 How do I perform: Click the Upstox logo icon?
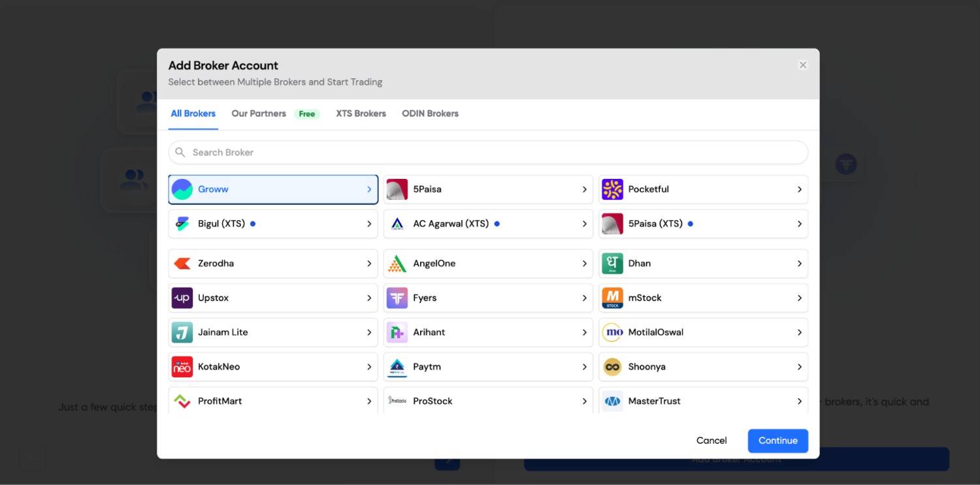(182, 298)
